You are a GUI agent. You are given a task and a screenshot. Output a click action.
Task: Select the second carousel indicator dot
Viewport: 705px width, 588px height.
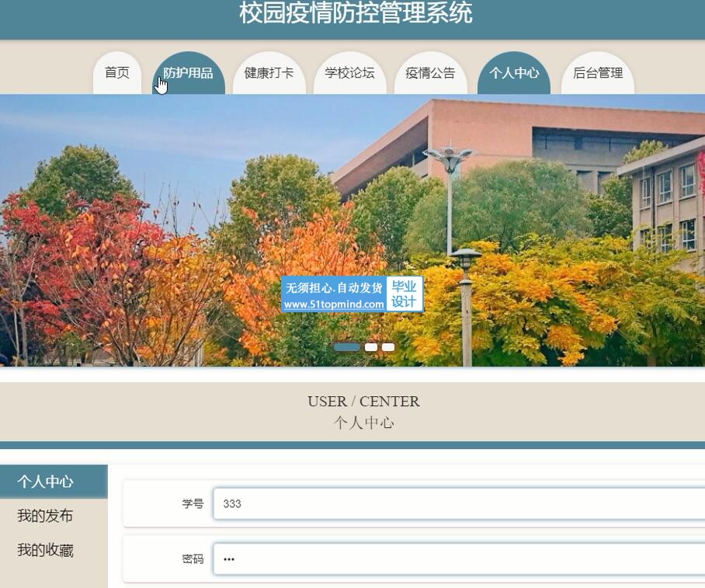pos(371,347)
